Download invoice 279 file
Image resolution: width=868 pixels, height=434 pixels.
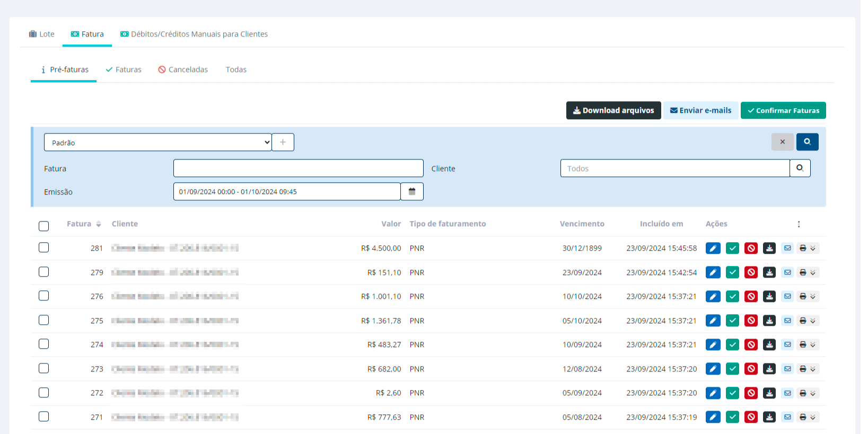(x=769, y=272)
